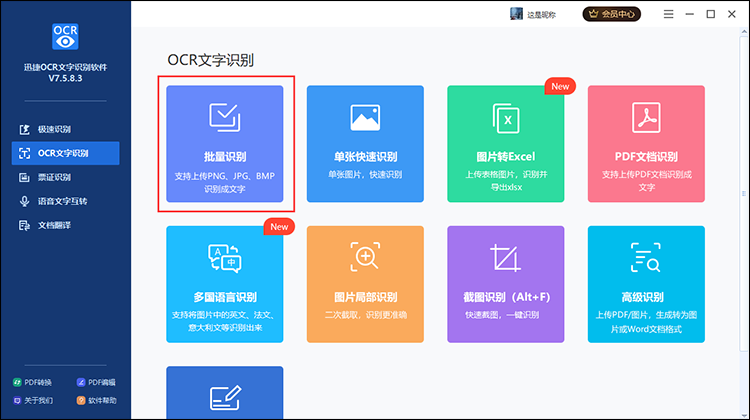The image size is (750, 420).
Task: Click the magnifier-plus icon on 图片局部识别
Action: 365,257
